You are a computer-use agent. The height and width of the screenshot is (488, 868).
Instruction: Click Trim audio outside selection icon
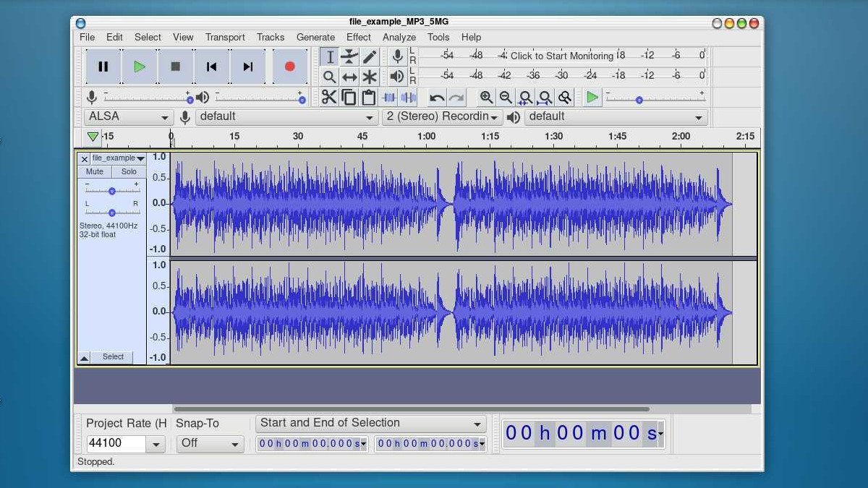(389, 97)
